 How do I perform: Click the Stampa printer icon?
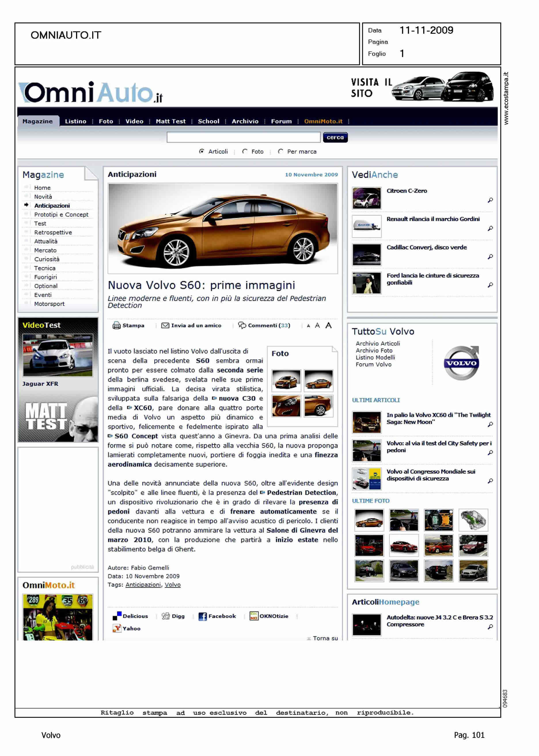pos(116,325)
